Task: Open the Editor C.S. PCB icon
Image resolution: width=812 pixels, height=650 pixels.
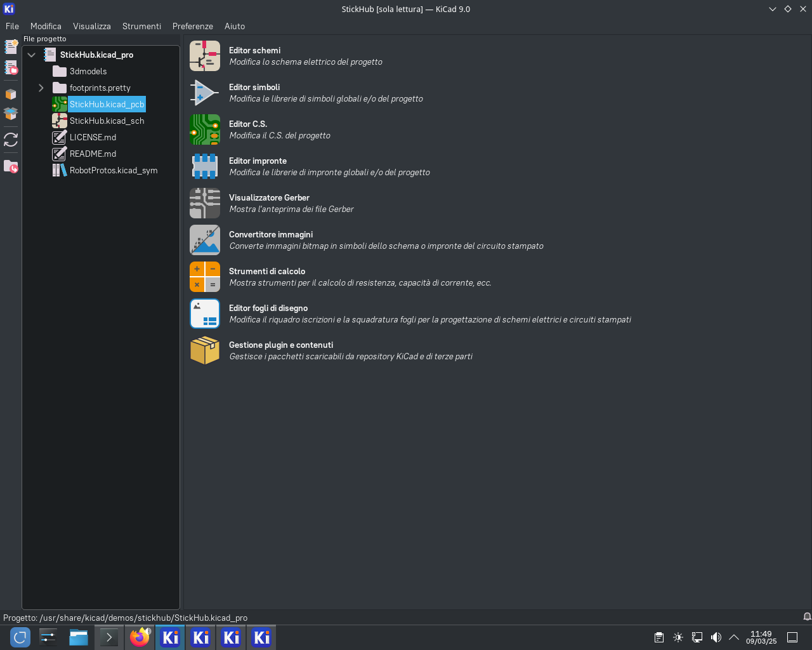Action: pos(204,129)
